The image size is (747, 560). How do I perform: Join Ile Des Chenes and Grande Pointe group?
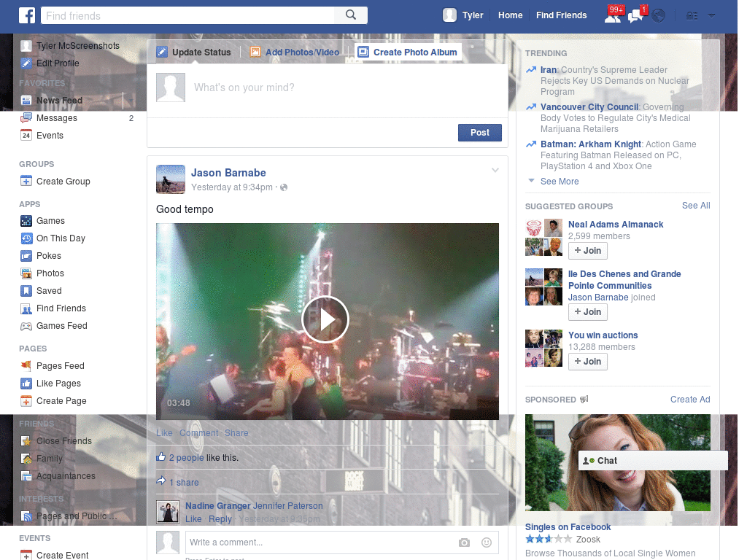[x=588, y=312]
